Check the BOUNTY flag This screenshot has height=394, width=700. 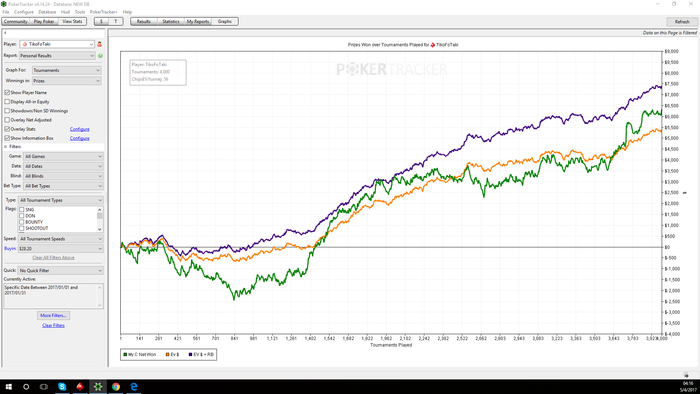tap(21, 222)
